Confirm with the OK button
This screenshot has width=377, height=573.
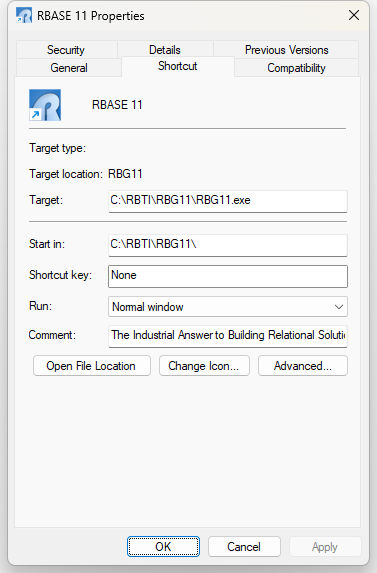[x=163, y=547]
